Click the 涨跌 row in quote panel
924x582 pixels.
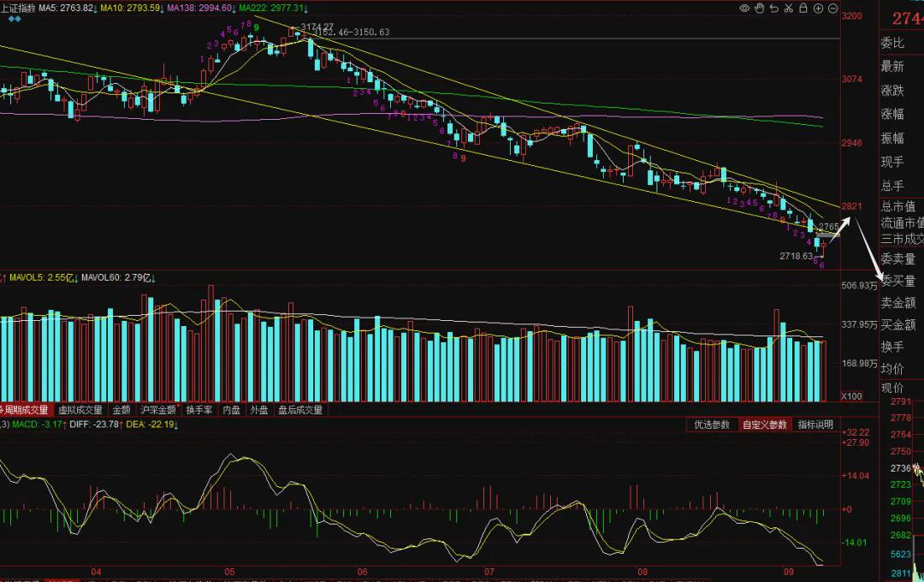[892, 90]
